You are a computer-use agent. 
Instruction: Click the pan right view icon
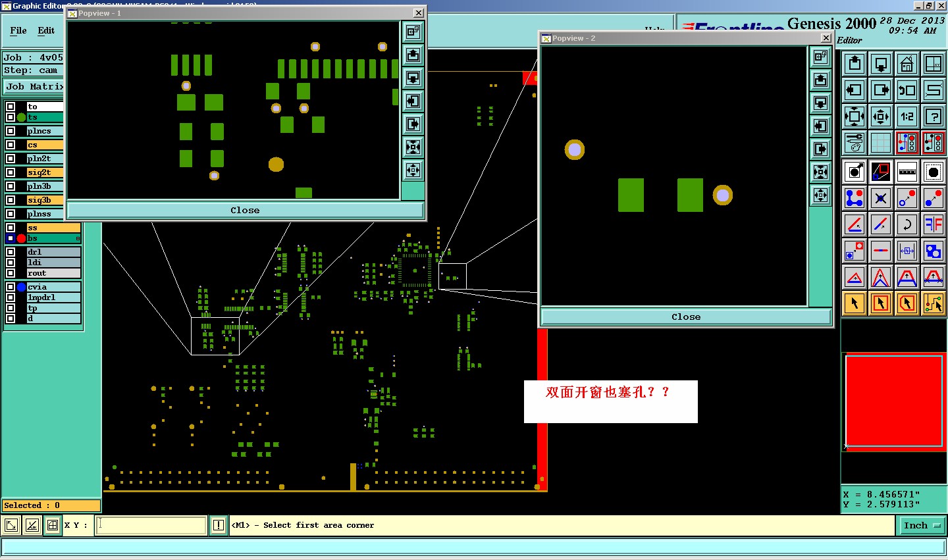pyautogui.click(x=881, y=90)
